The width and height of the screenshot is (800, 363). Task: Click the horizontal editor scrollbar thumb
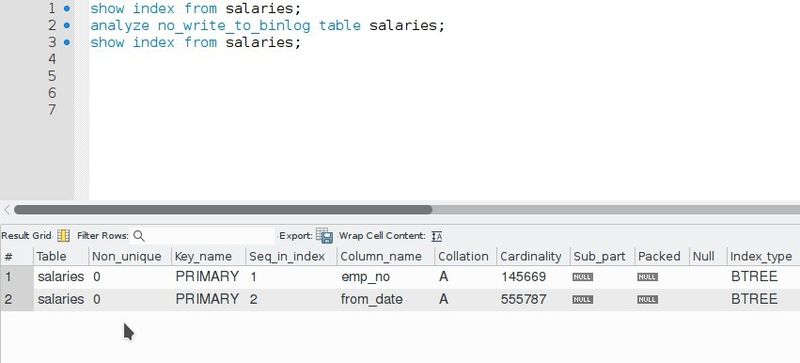pyautogui.click(x=223, y=209)
